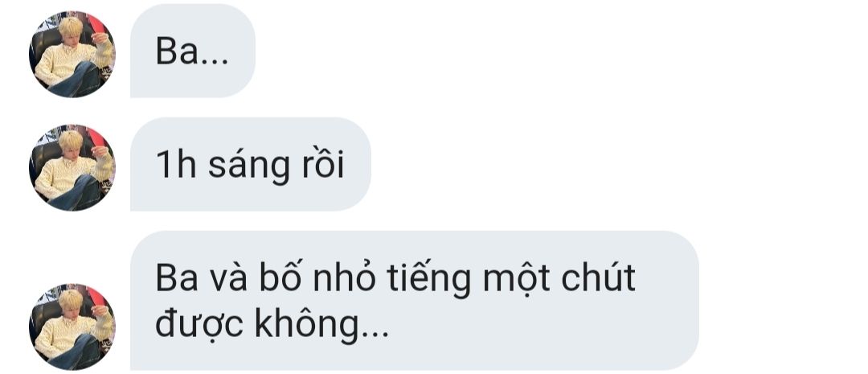868x374 pixels.
Task: Open sender avatar beside "1h sáng rồi"
Action: click(x=72, y=167)
